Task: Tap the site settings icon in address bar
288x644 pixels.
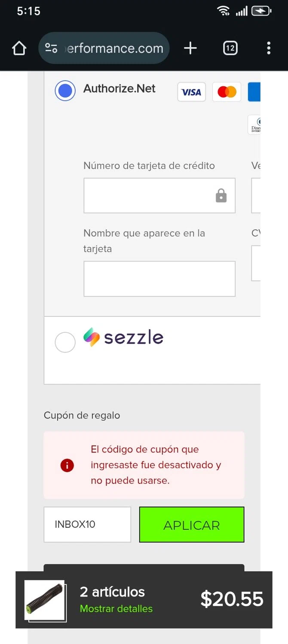Action: [51, 49]
